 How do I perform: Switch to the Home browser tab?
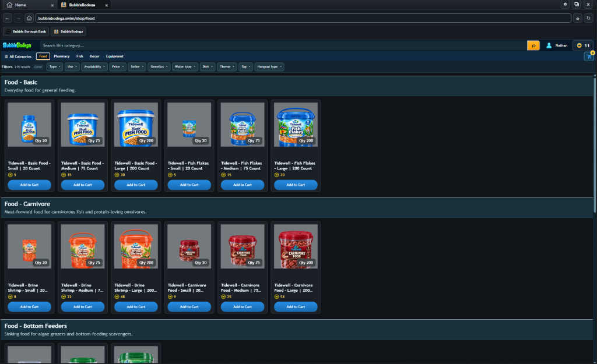29,5
